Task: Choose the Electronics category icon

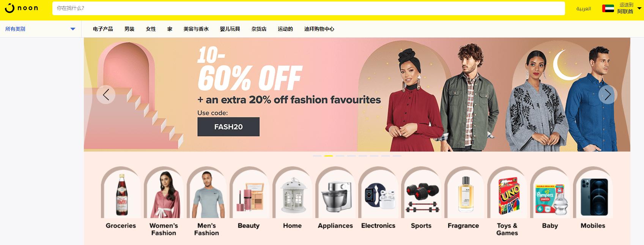Action: 378,193
